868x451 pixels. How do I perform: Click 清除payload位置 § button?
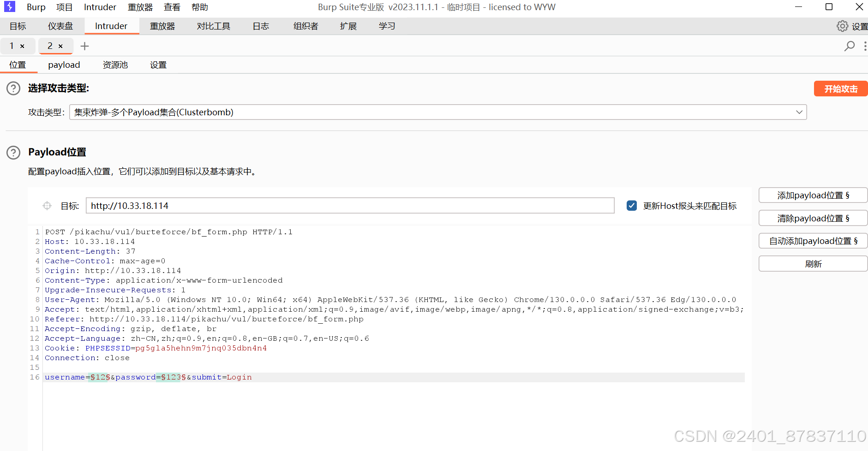813,218
